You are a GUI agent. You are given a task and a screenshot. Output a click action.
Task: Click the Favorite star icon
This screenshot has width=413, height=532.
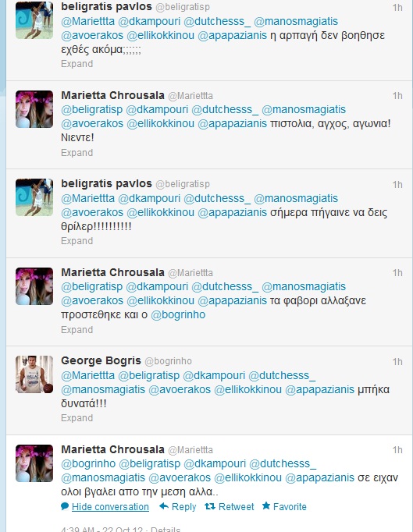(266, 506)
